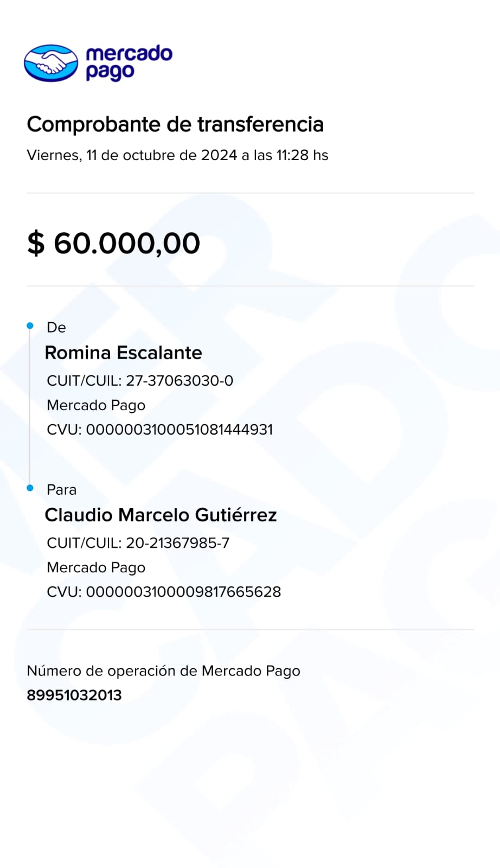Image resolution: width=500 pixels, height=868 pixels.
Task: Click the "De" sender label
Action: 56,327
